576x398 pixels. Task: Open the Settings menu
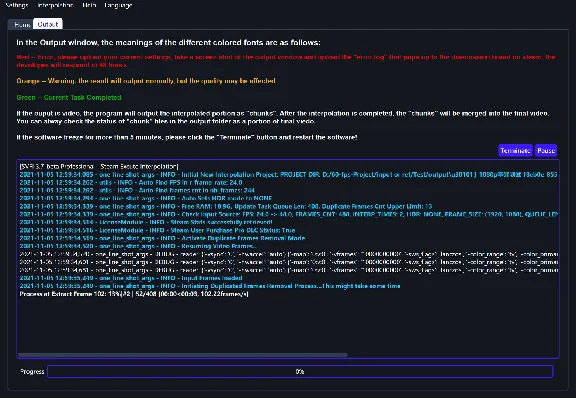coord(17,5)
